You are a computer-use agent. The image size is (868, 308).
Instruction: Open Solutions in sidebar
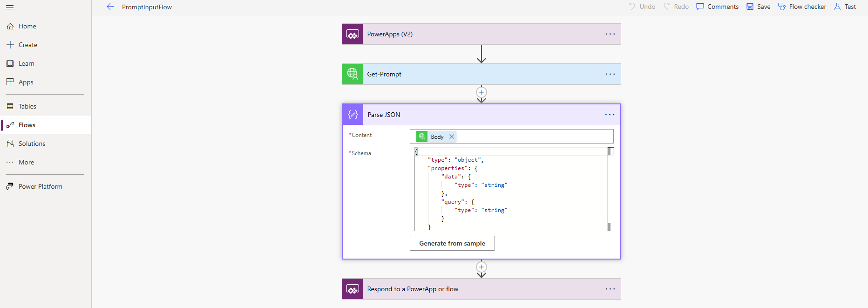46,144
